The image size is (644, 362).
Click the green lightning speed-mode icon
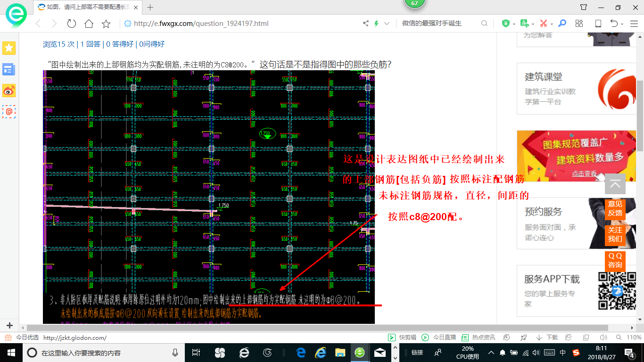[376, 24]
